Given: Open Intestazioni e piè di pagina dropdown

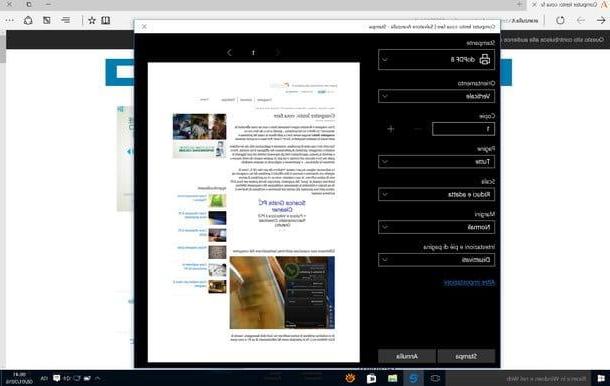Looking at the screenshot, I should [x=436, y=260].
